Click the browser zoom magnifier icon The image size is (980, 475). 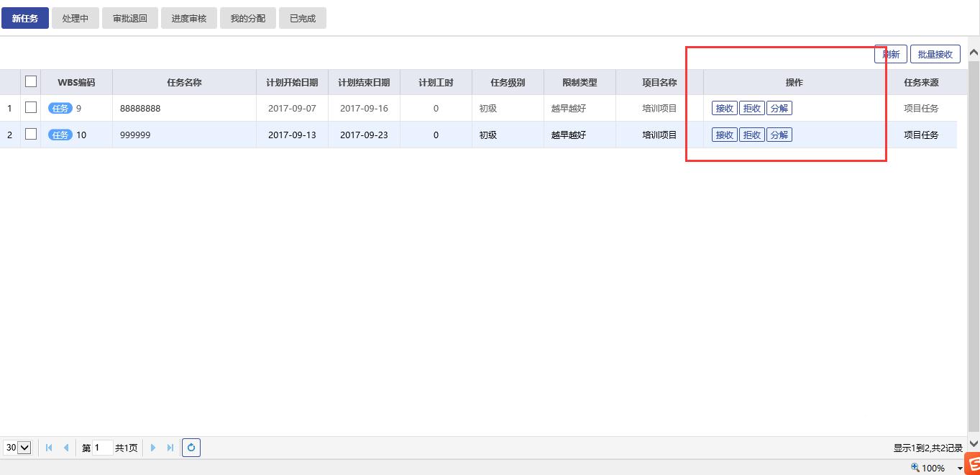point(915,468)
